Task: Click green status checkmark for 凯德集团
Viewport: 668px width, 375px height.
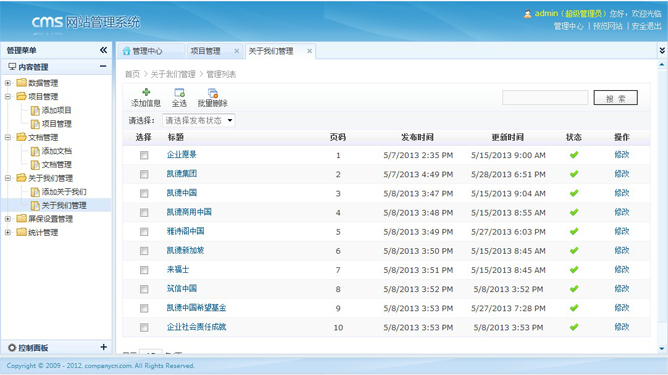Action: 574,174
